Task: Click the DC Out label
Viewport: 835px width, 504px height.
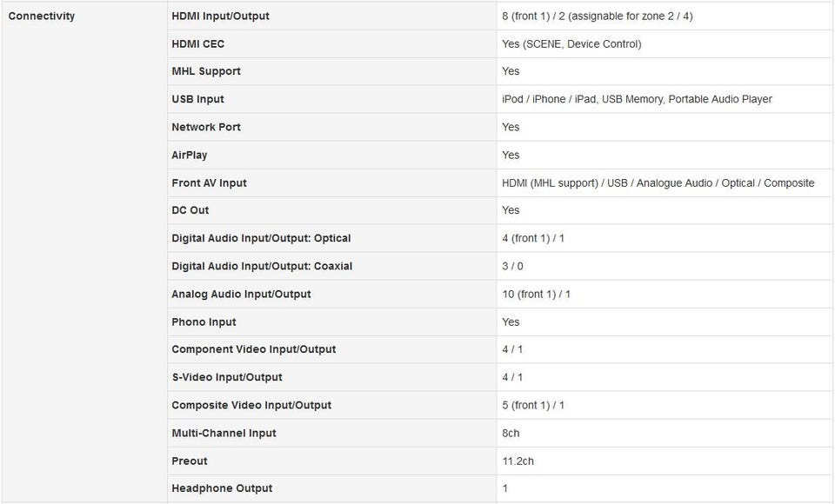Action: 190,210
